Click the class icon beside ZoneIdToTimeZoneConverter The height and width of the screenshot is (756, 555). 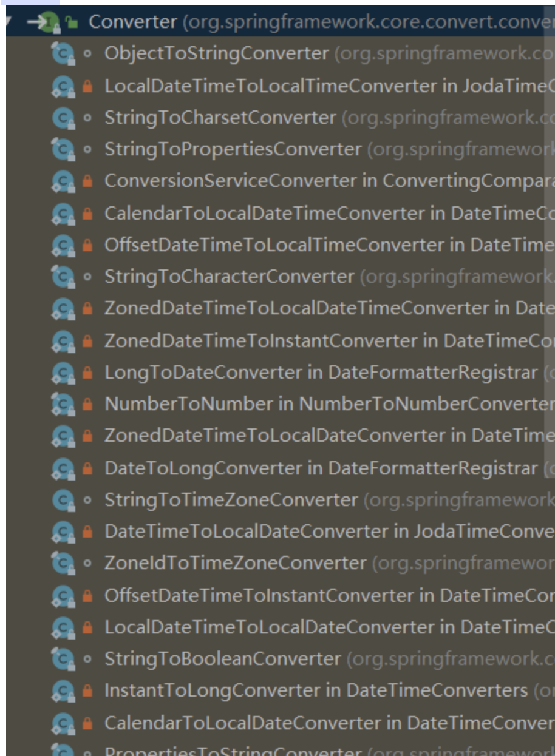click(x=63, y=564)
